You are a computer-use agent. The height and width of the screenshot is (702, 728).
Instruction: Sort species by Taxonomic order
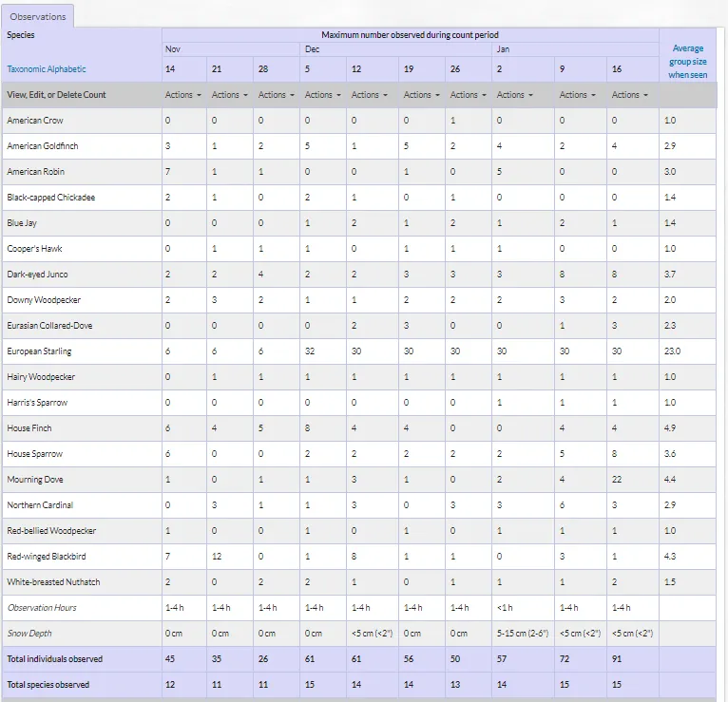click(x=24, y=69)
